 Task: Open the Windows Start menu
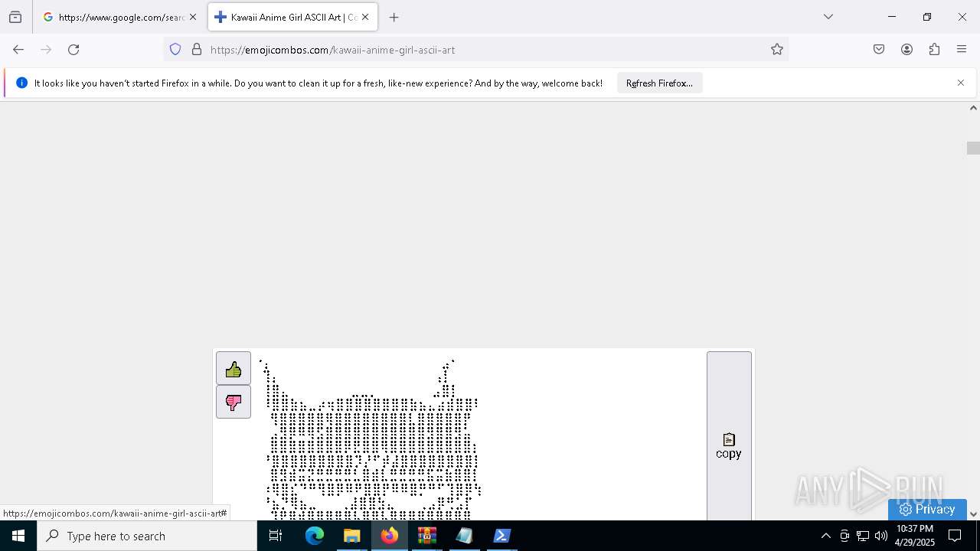18,536
